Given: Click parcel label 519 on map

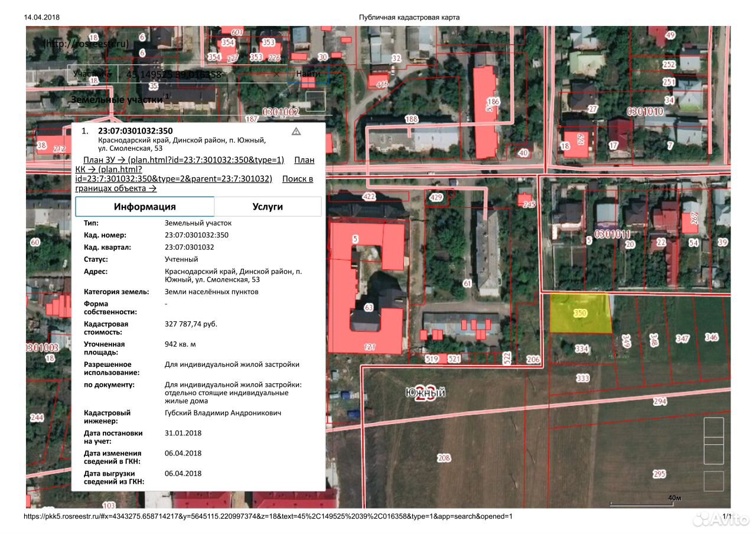Looking at the screenshot, I should click(x=432, y=359).
